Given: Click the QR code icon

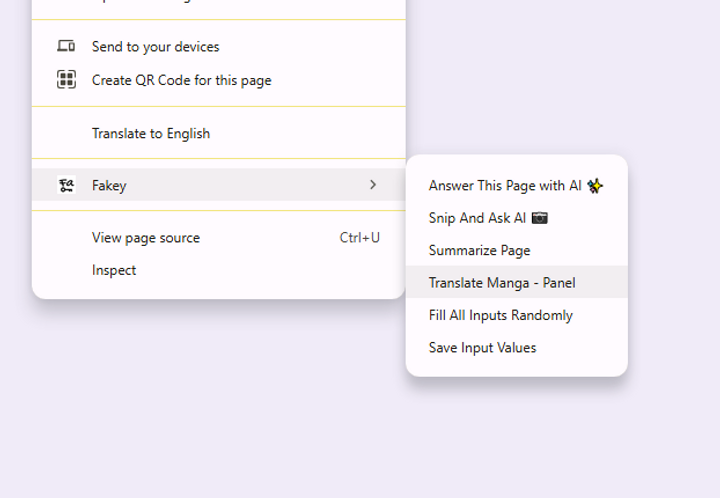Looking at the screenshot, I should click(66, 79).
